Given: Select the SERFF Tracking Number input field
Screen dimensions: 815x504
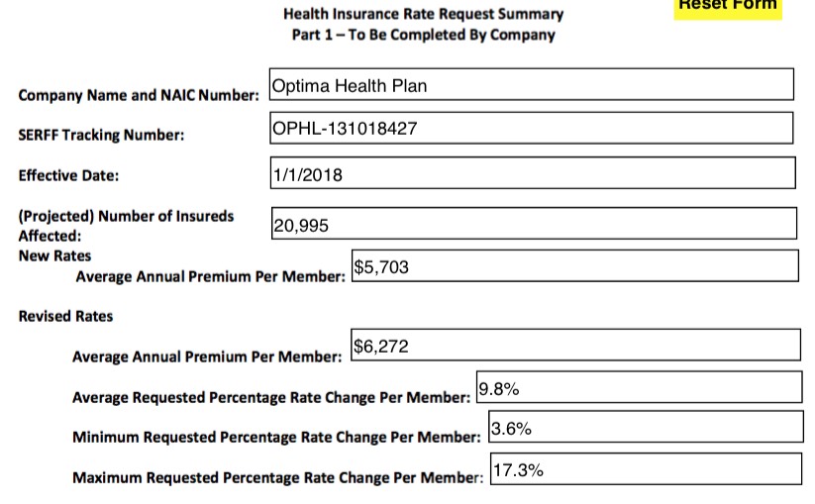Looking at the screenshot, I should coord(531,128).
